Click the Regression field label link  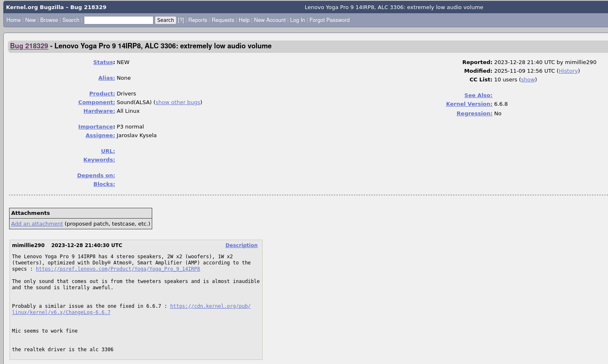click(x=474, y=114)
